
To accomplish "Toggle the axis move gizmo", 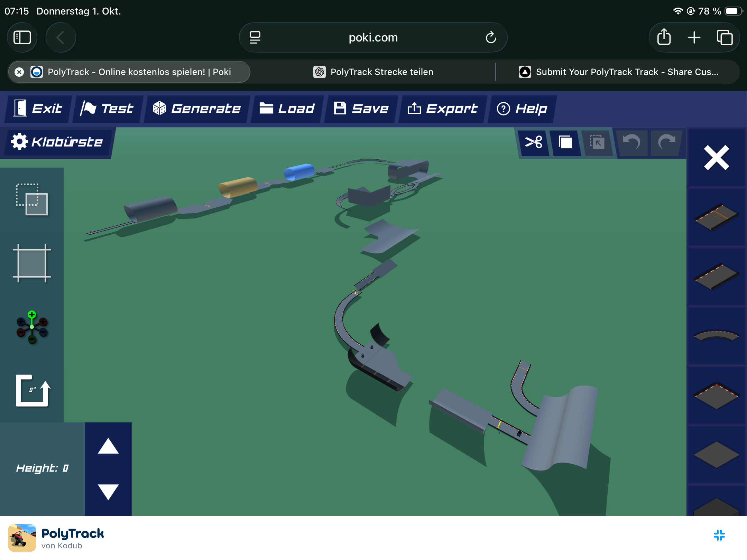I will (32, 327).
